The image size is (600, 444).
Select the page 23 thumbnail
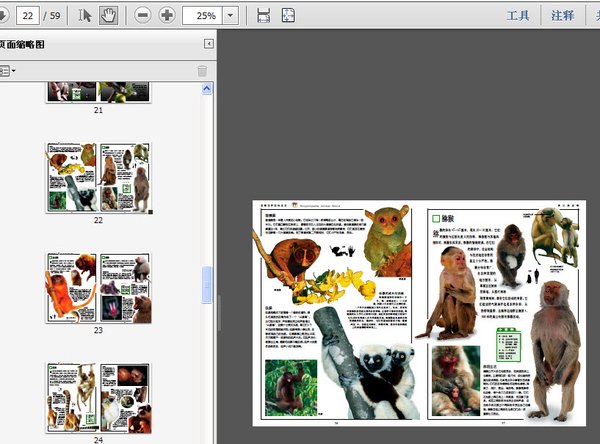tap(98, 288)
